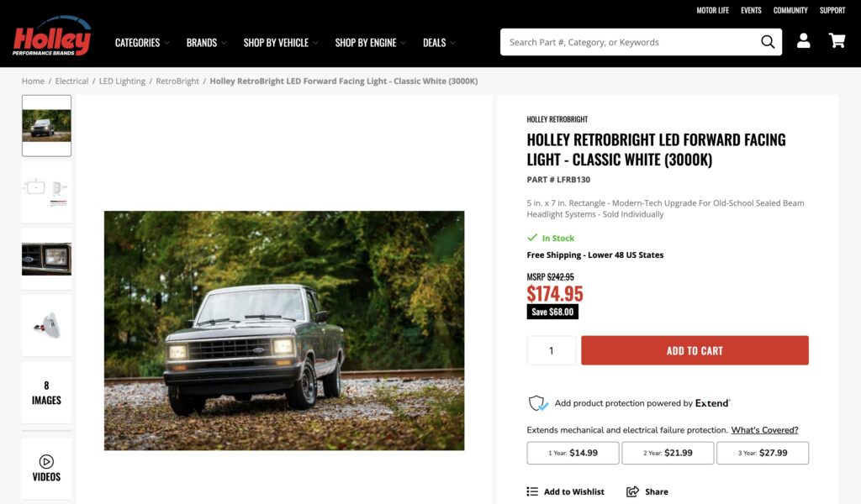The image size is (861, 504).
Task: Click the Share arrow icon
Action: (x=632, y=491)
